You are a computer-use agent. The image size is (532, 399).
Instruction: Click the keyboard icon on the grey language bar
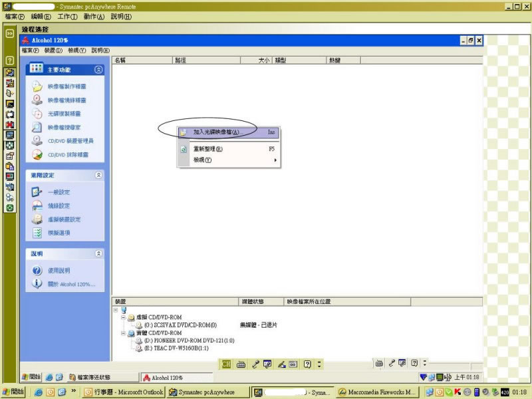click(379, 363)
